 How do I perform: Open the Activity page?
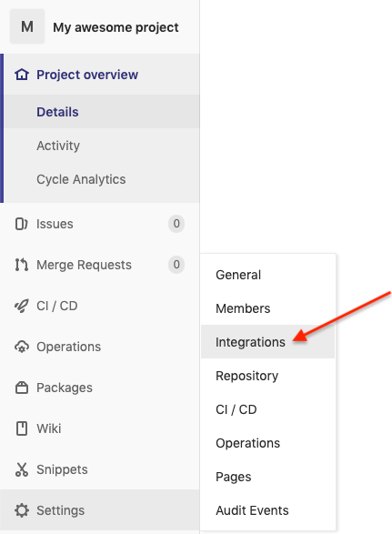(x=58, y=146)
